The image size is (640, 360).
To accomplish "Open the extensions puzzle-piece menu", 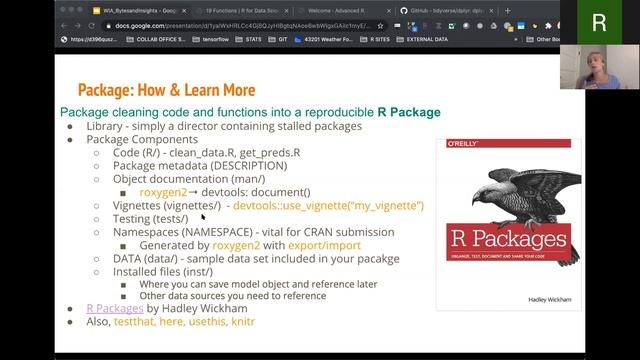I will click(548, 26).
